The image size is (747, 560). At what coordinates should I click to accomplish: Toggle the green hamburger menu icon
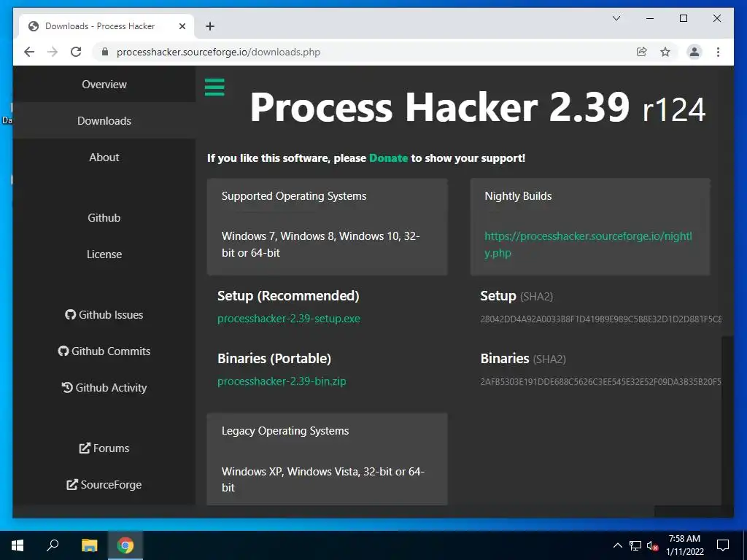(x=214, y=87)
